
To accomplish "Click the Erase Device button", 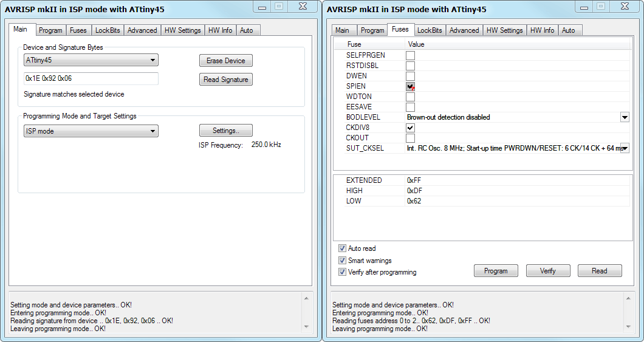I will [226, 61].
